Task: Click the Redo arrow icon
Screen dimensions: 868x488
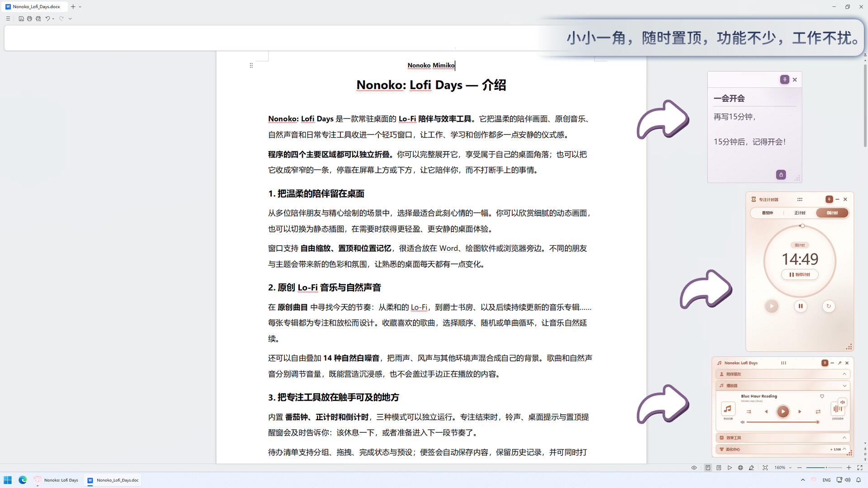Action: coord(61,19)
